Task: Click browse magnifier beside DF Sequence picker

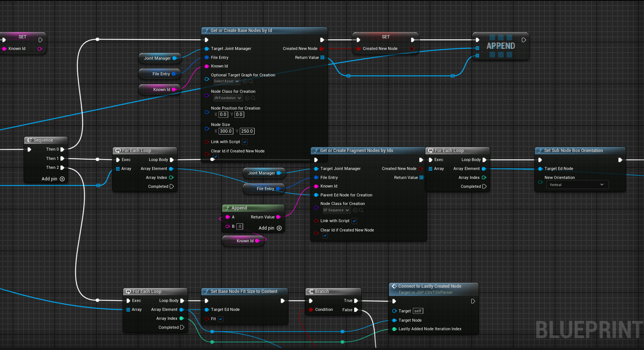Action: (361, 210)
